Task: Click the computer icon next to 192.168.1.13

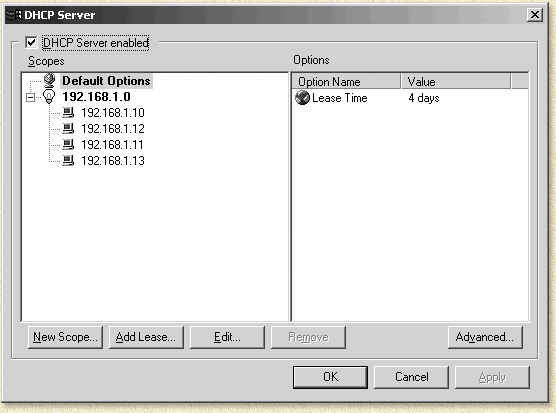Action: 68,161
